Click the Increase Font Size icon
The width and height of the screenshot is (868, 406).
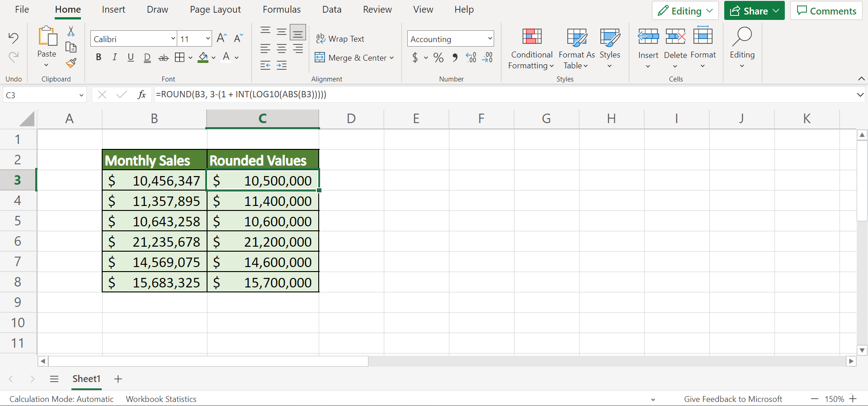[221, 38]
